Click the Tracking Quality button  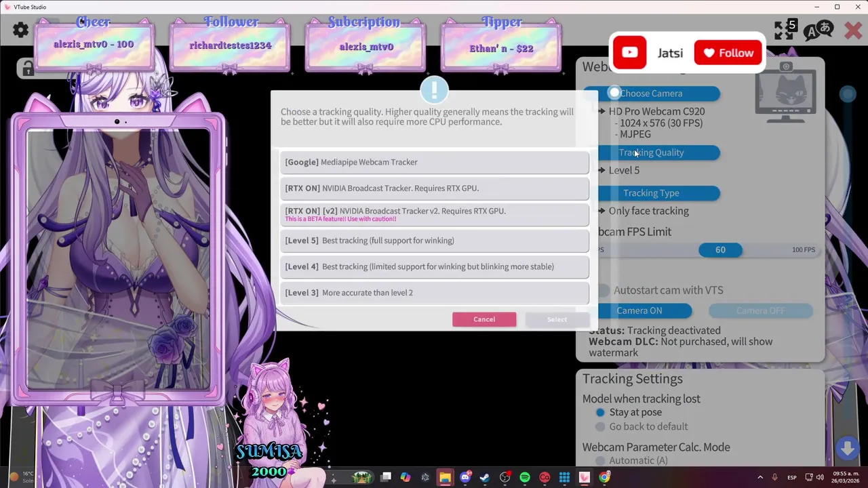coord(651,152)
